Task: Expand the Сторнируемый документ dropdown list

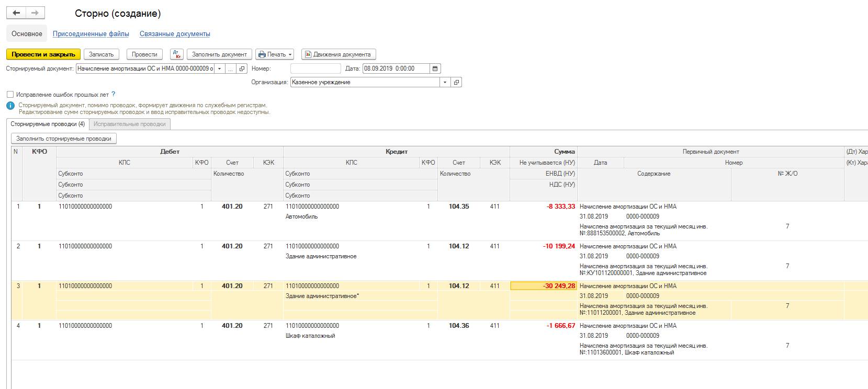Action: (x=220, y=68)
